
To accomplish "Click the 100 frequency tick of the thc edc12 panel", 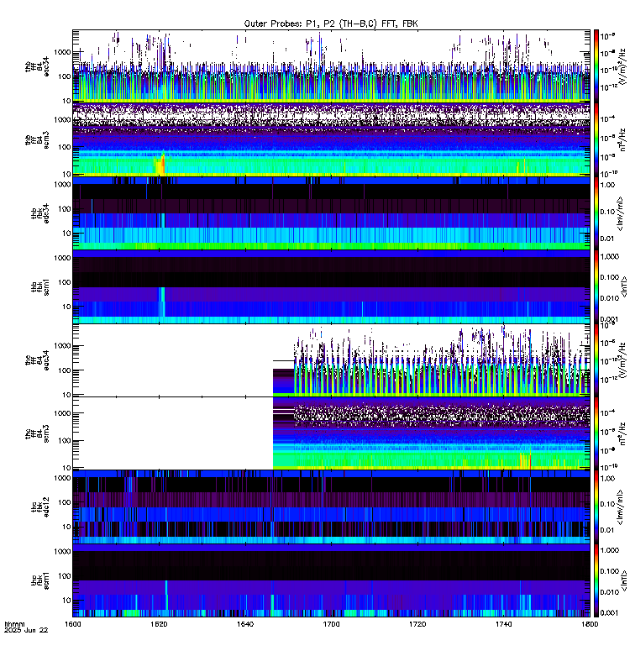I will click(x=65, y=502).
